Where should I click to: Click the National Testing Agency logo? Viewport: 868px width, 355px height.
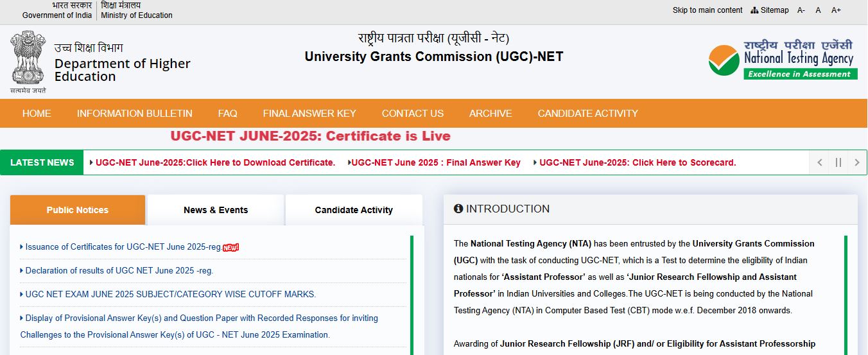pyautogui.click(x=783, y=60)
